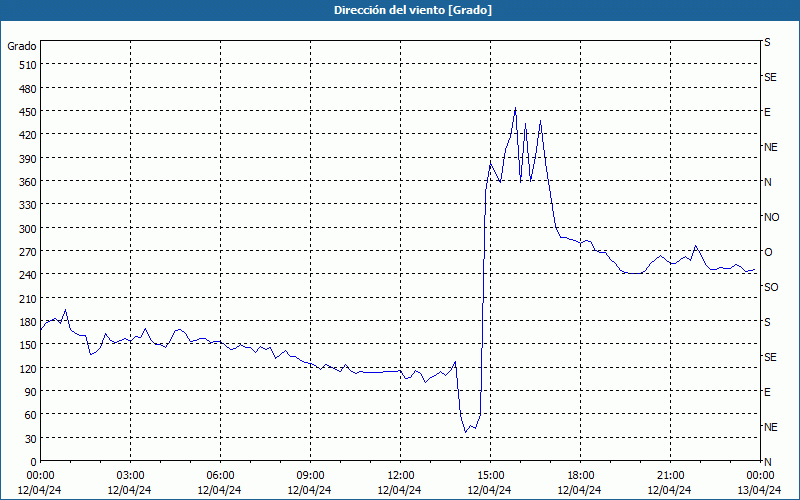The height and width of the screenshot is (500, 800).
Task: Click the 390 degree label
Action: coord(28,159)
